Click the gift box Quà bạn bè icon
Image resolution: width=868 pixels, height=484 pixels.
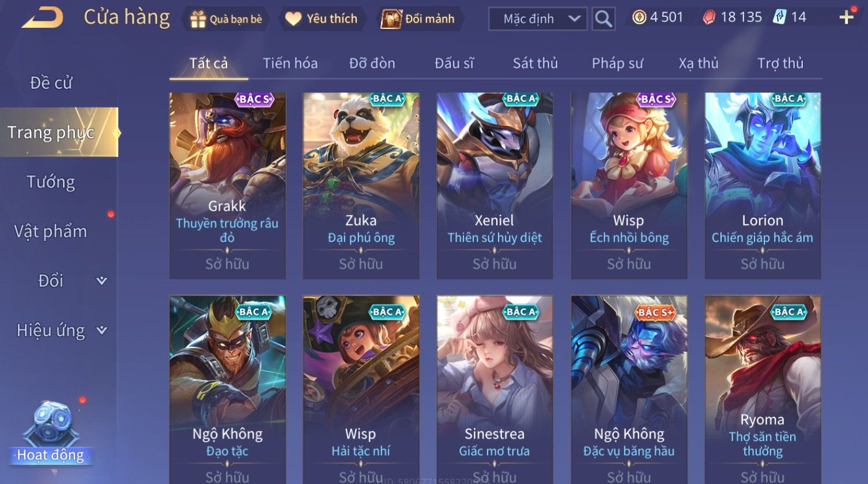coord(198,20)
